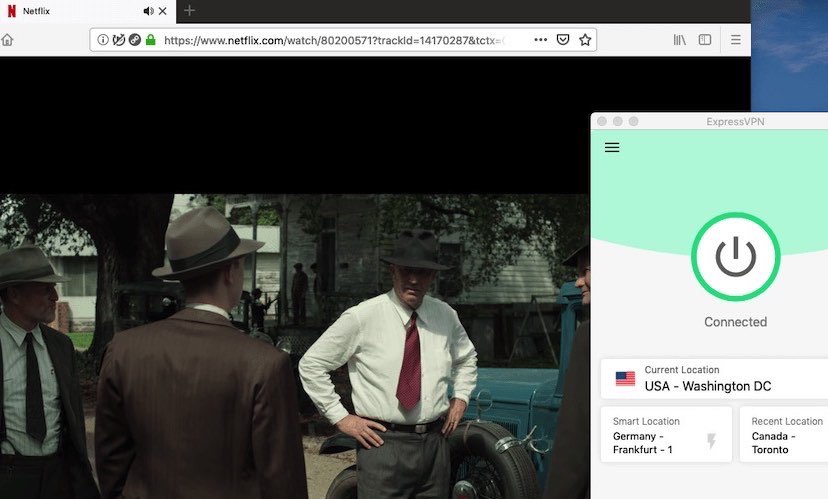828x499 pixels.
Task: Connect to Smart Location Germany - Frankfurt - 1
Action: [666, 435]
